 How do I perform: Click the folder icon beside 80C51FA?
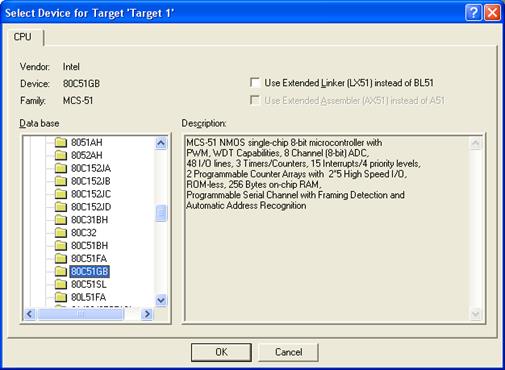pos(61,258)
